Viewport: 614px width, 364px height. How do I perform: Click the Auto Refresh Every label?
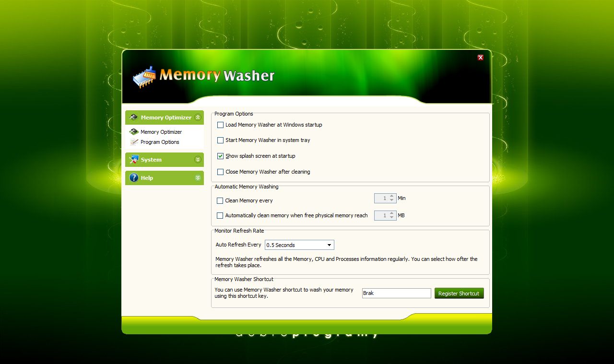click(238, 245)
